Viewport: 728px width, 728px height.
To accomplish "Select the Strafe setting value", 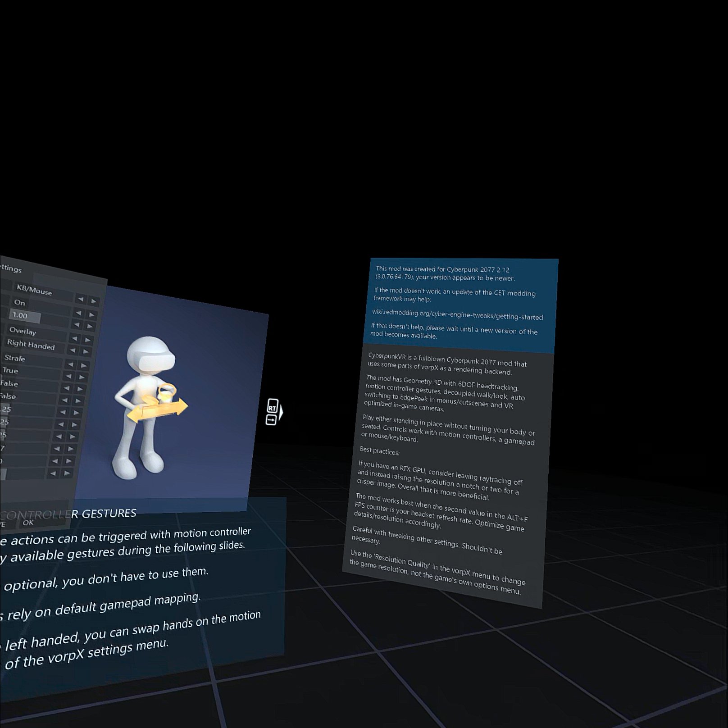I will [x=14, y=358].
